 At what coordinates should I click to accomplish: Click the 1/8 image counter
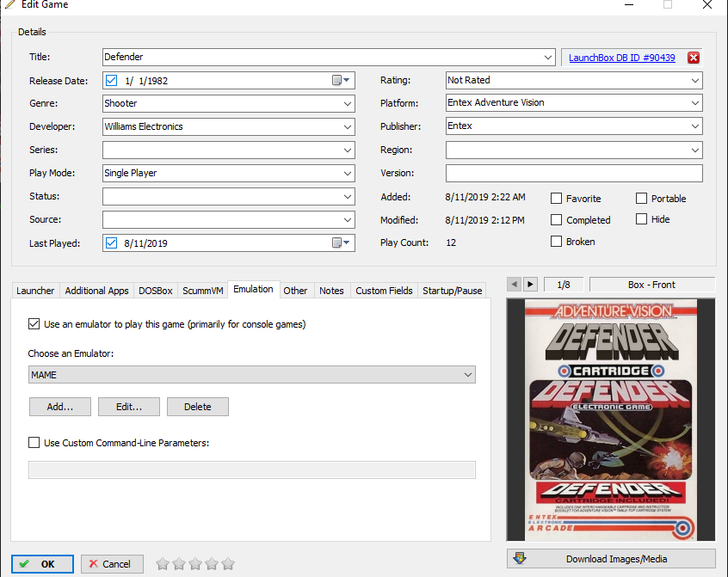tap(564, 285)
